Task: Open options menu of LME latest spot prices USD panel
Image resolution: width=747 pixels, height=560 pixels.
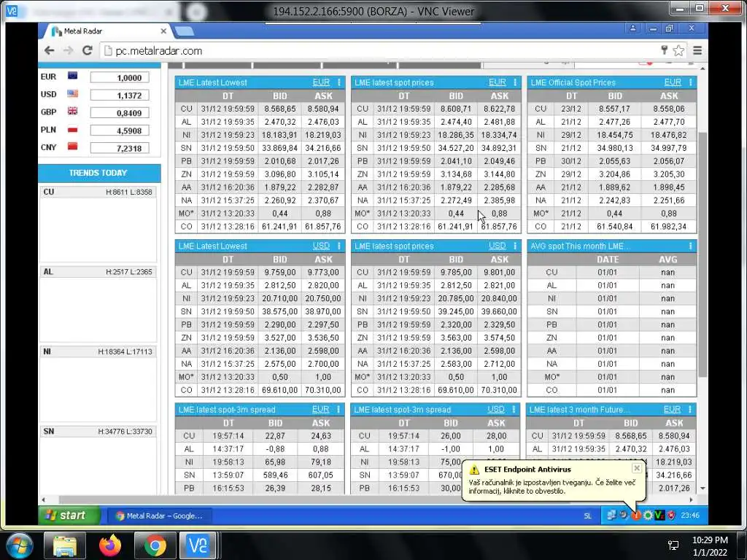Action: pyautogui.click(x=515, y=246)
